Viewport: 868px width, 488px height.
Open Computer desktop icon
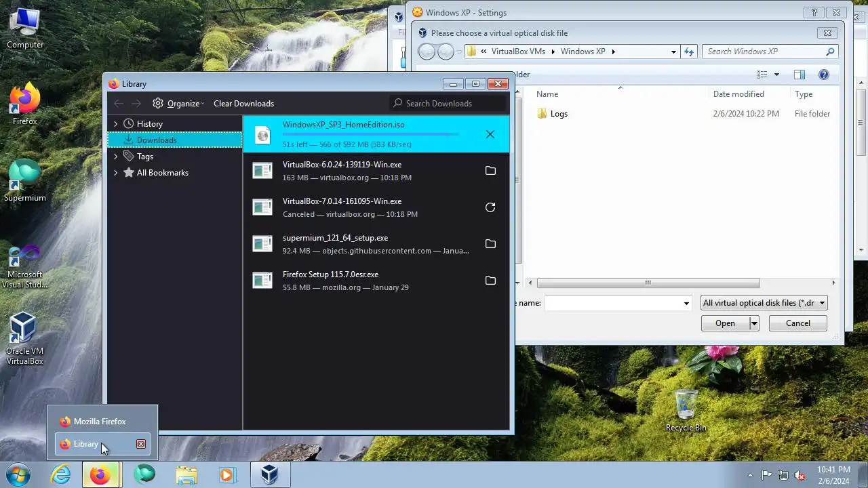25,28
